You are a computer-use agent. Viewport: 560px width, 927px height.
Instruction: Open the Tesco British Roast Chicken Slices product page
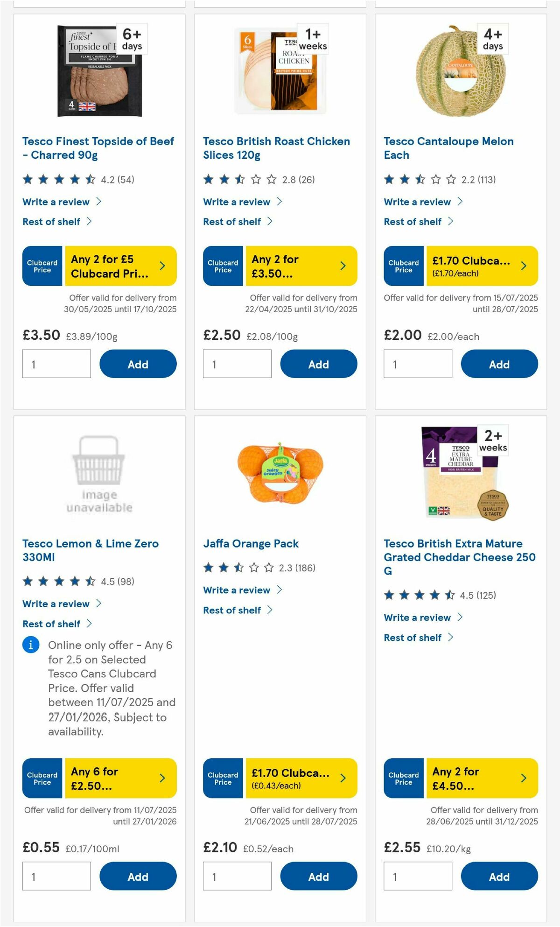(276, 148)
